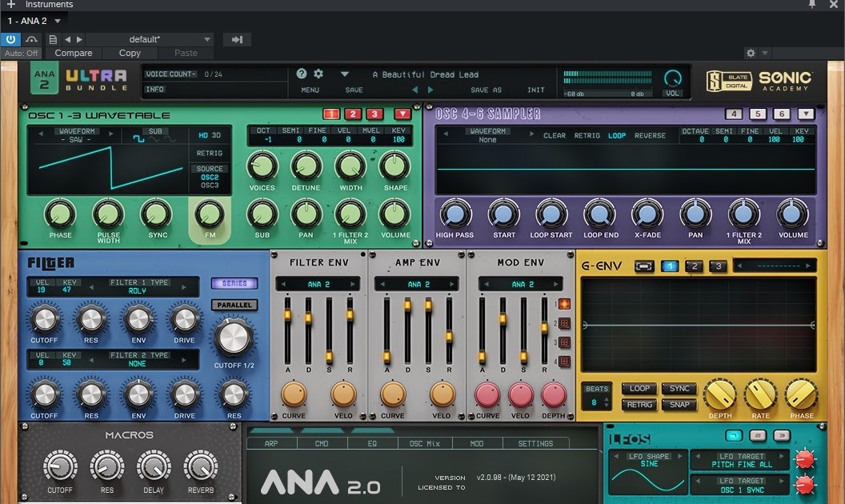Toggle RETRIG in wavetable oscillator
This screenshot has width=845, height=504.
tap(210, 153)
